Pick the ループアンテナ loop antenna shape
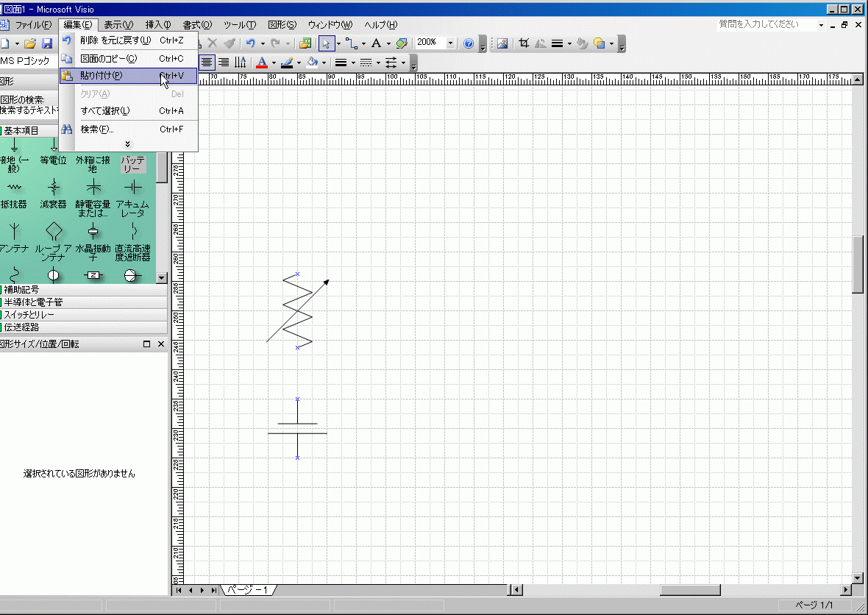Image resolution: width=868 pixels, height=615 pixels. tap(53, 239)
